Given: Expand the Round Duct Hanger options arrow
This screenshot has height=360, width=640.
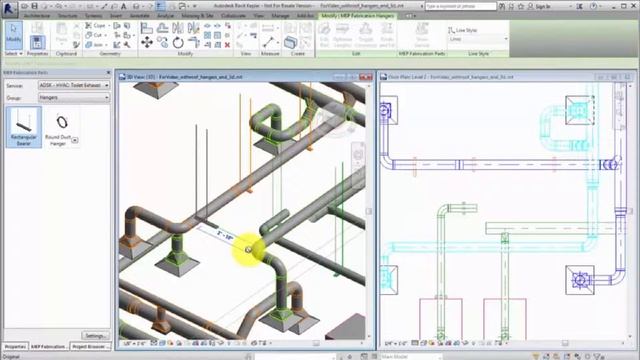Looking at the screenshot, I should pos(75,140).
